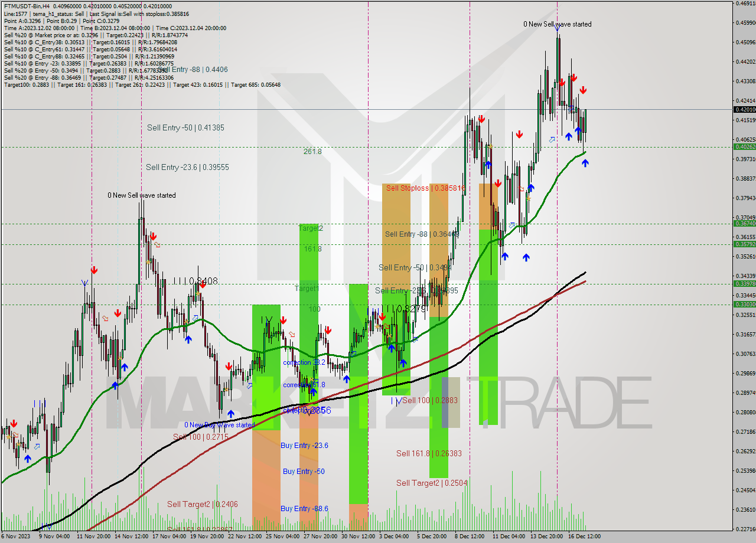The width and height of the screenshot is (756, 543).
Task: Click the '6 Nov 2023' date label
Action: (14, 537)
